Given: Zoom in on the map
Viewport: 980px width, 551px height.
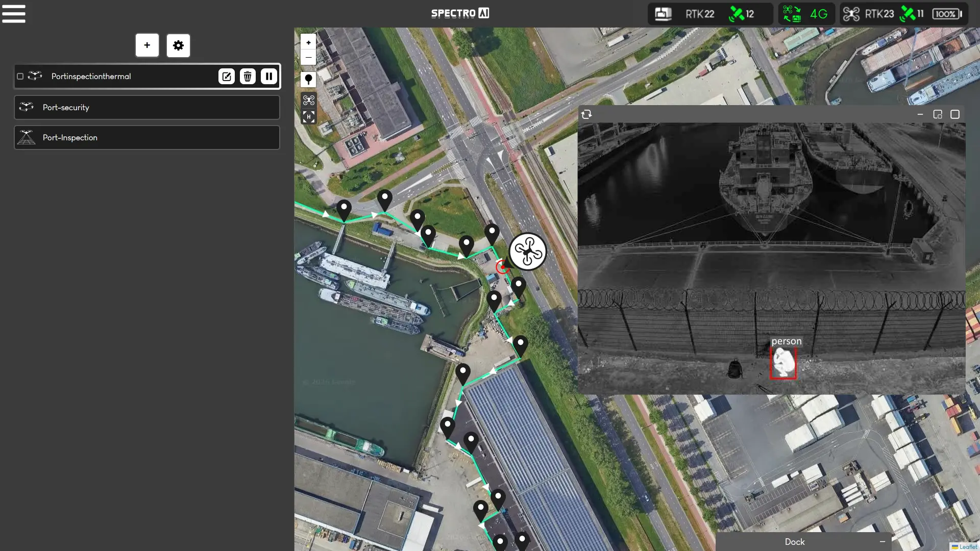Looking at the screenshot, I should (309, 42).
